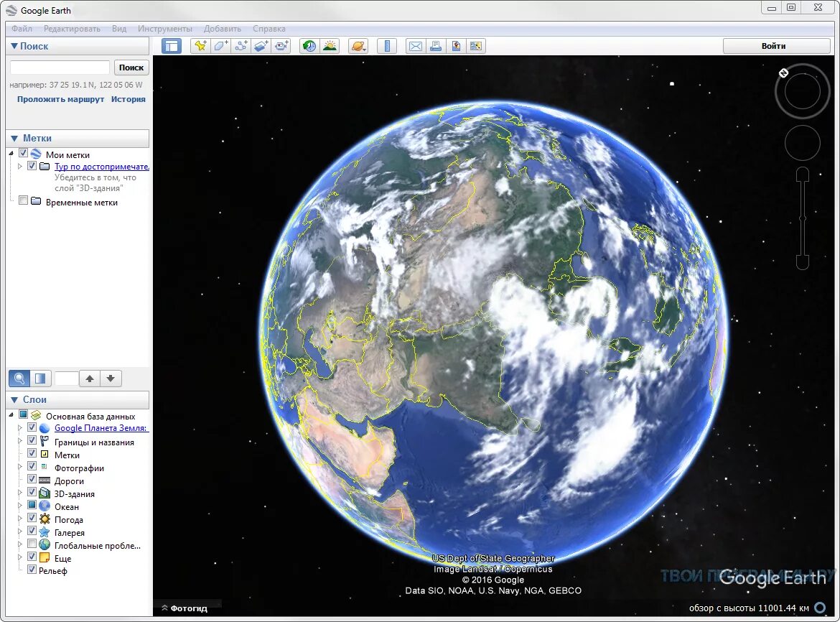The height and width of the screenshot is (622, 840).
Task: Add an image overlay from the toolbar
Action: pyautogui.click(x=261, y=46)
